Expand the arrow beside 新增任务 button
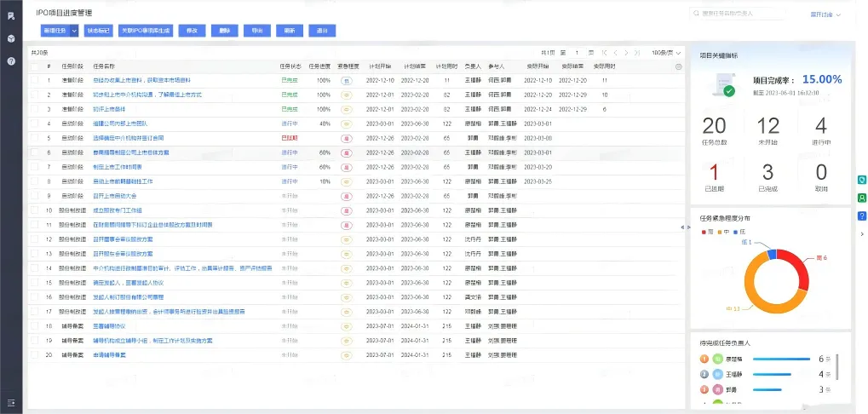 tap(75, 31)
